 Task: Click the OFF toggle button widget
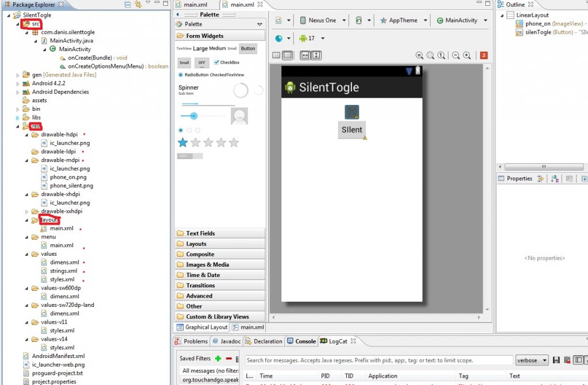point(202,63)
